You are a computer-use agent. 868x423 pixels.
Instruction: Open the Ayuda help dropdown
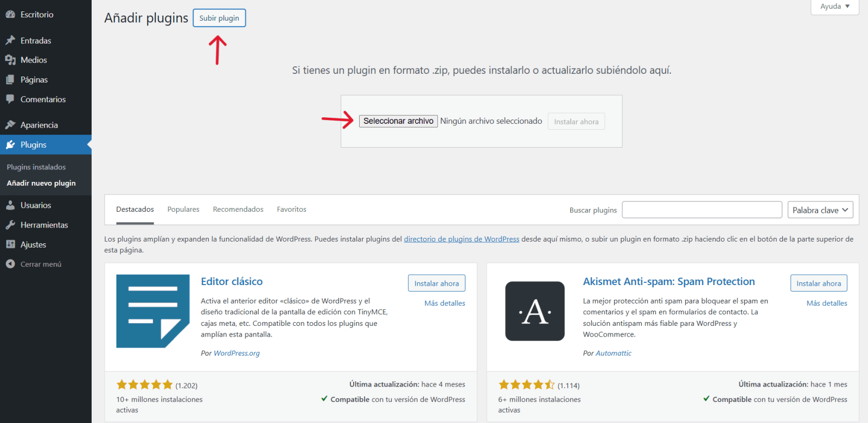pyautogui.click(x=834, y=7)
